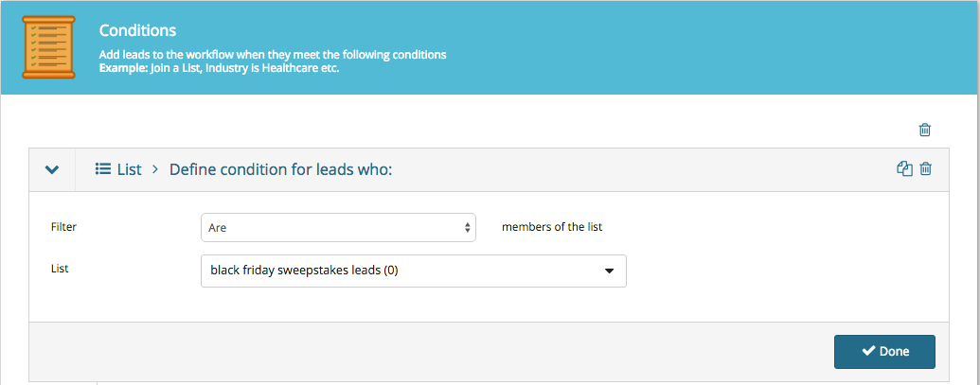
Task: Click the checkmark icon on the Done button
Action: (868, 351)
